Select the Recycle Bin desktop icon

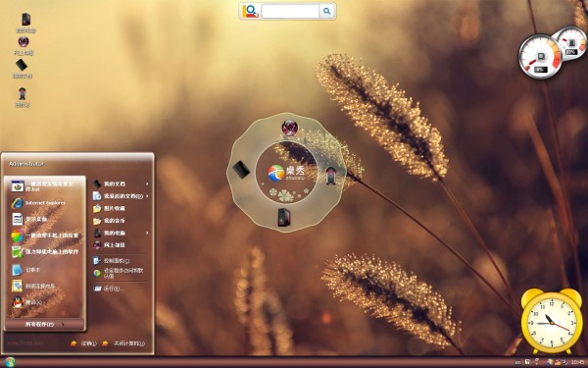[23, 97]
